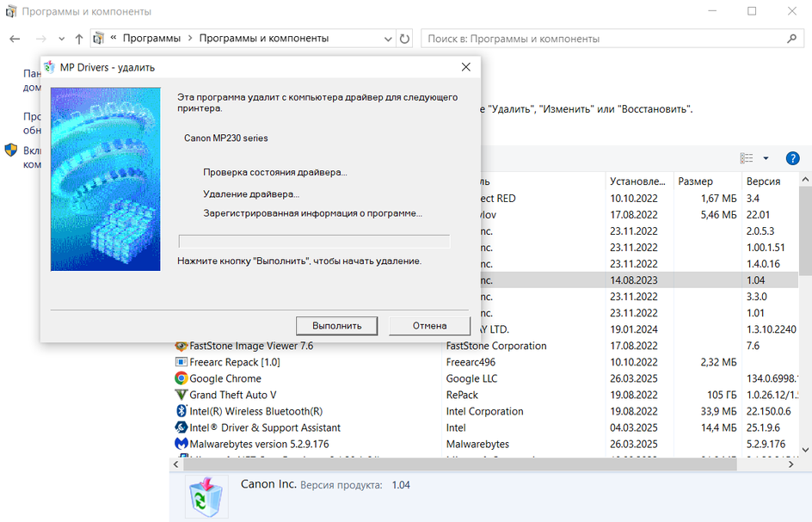Screen dimensions: 812x522
Task: Click the magnifier search icon
Action: coord(792,39)
